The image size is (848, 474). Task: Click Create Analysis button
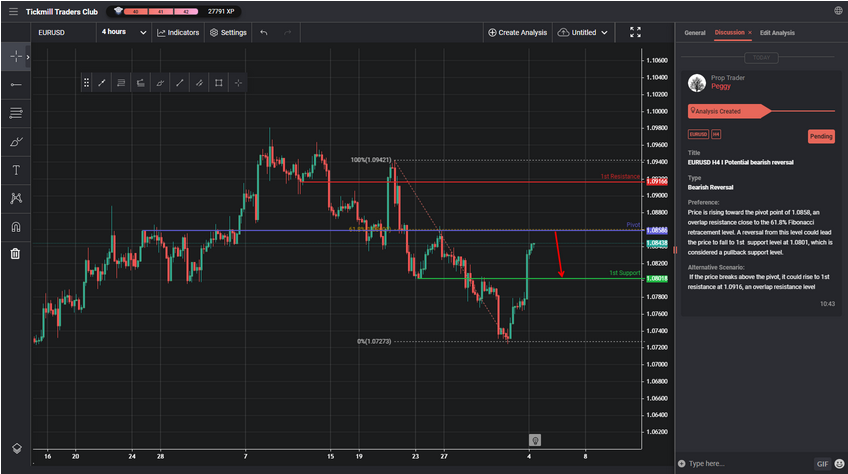point(518,32)
